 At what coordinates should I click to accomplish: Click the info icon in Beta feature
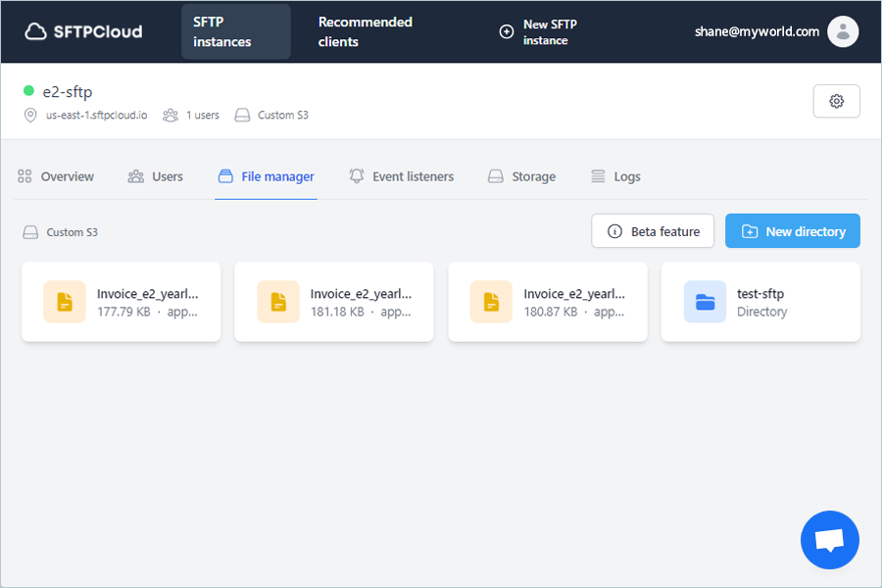tap(614, 231)
